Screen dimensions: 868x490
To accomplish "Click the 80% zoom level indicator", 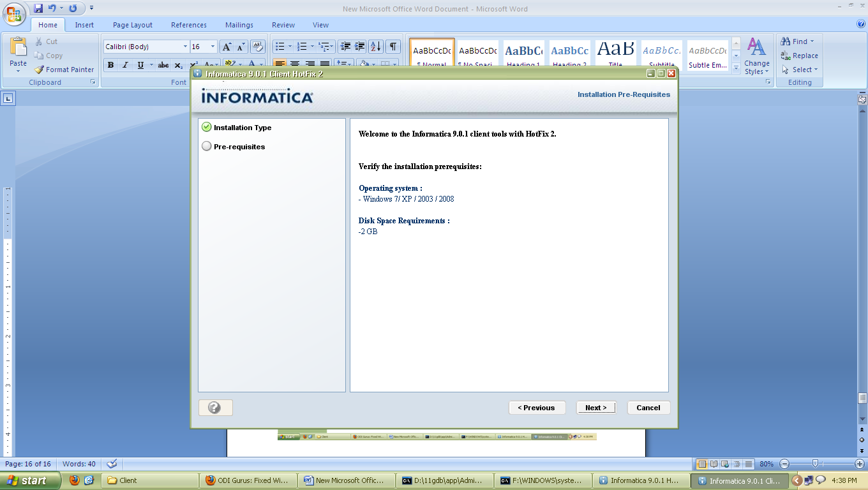I will coord(767,464).
